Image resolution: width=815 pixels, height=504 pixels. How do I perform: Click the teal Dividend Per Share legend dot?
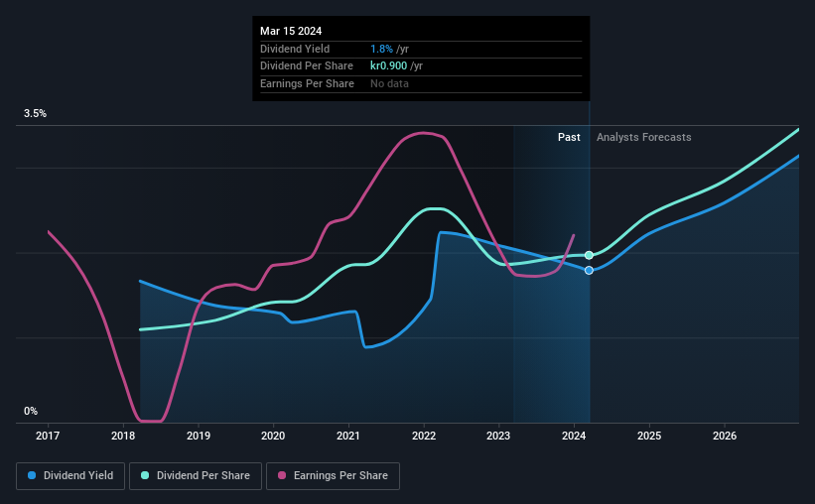[x=145, y=475]
